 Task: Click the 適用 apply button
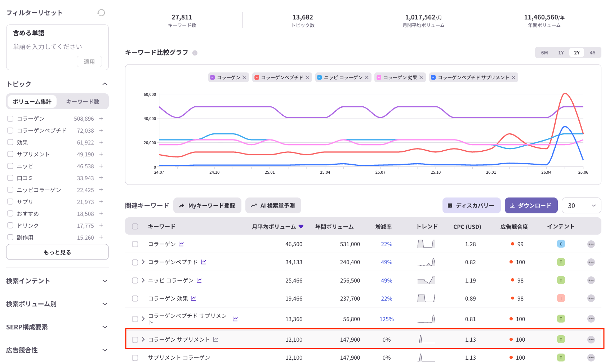[x=89, y=62]
